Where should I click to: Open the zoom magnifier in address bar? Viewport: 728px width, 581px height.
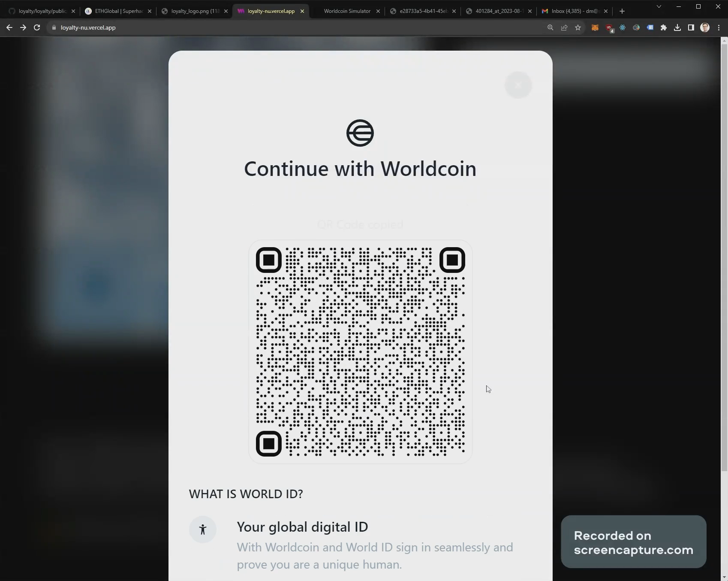tap(551, 27)
